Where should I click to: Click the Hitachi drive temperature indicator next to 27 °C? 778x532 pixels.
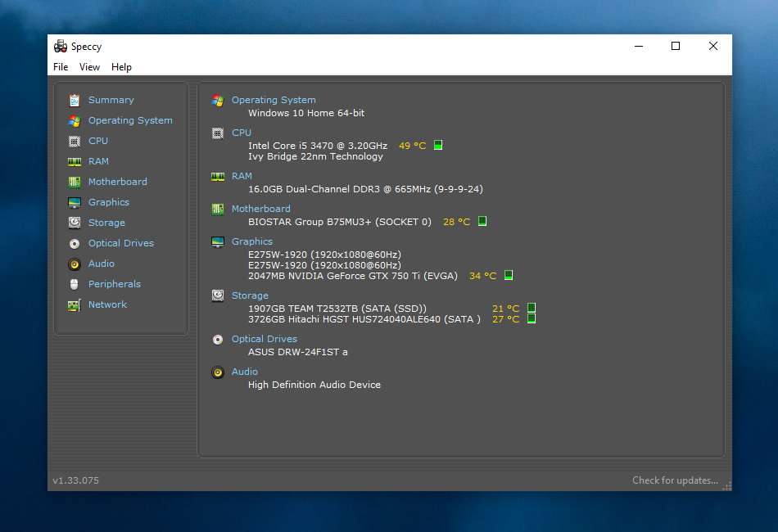click(531, 318)
